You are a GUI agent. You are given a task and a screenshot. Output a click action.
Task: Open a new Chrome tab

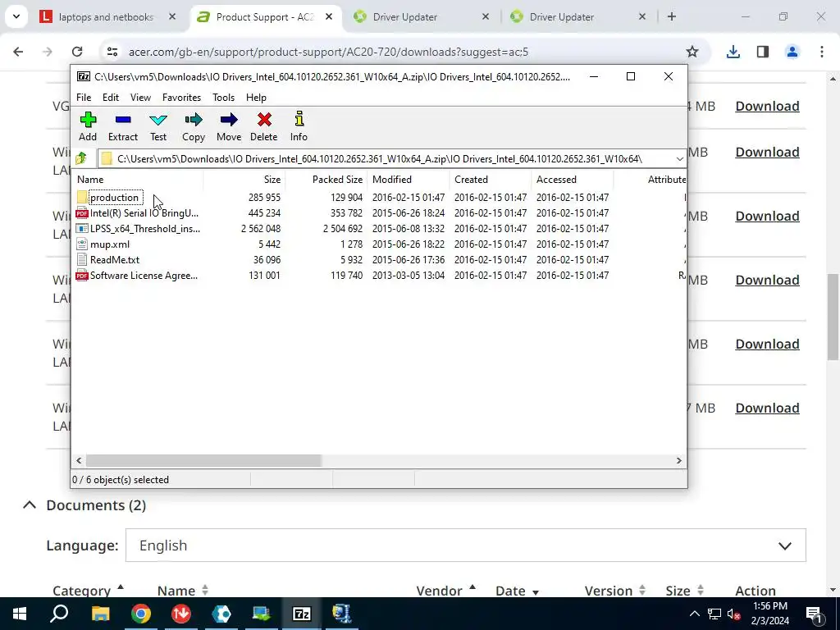point(671,17)
